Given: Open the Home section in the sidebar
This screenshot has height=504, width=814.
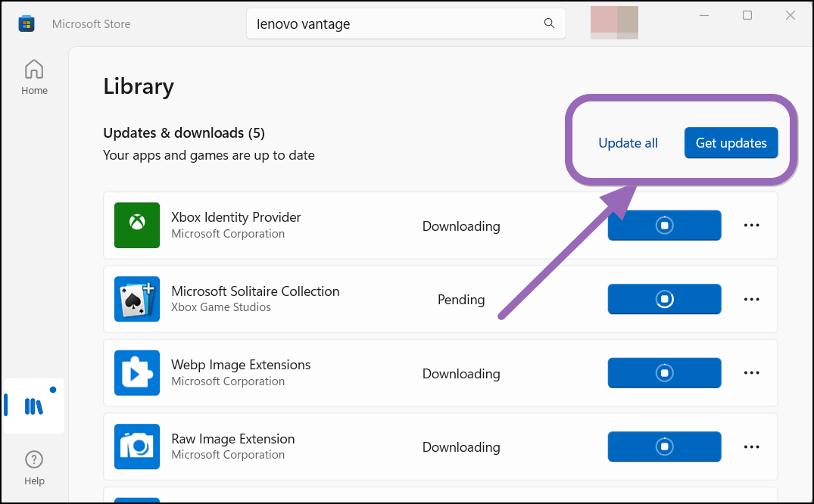Looking at the screenshot, I should (x=34, y=76).
